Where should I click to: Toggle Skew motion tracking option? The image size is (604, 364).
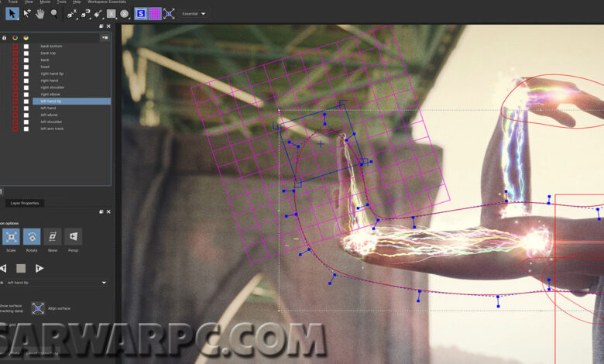pyautogui.click(x=53, y=236)
